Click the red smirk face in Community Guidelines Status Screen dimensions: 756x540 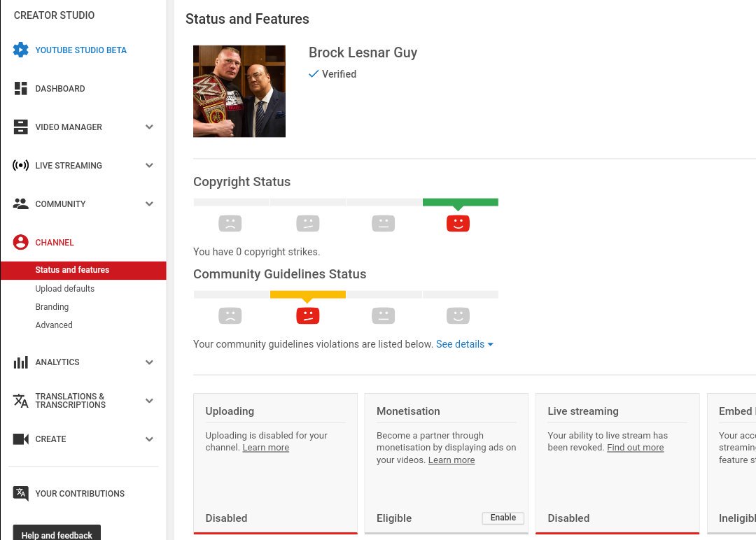(x=307, y=315)
